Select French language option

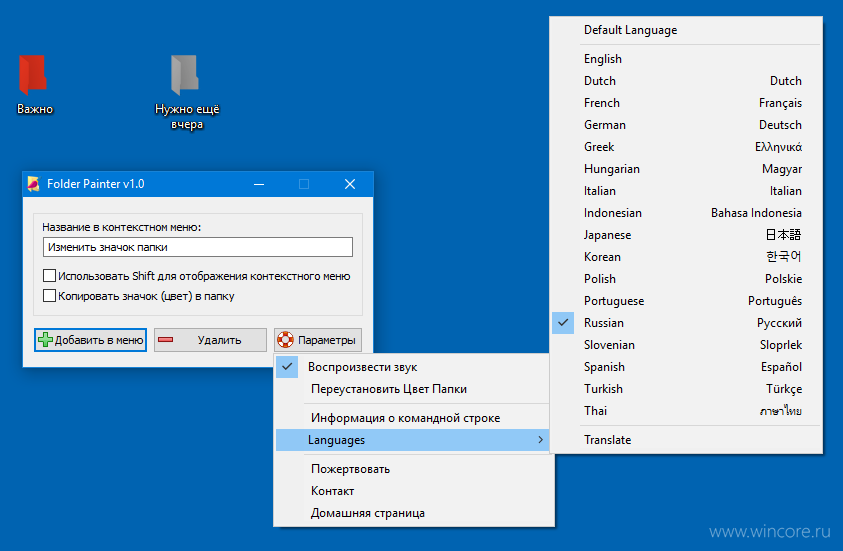click(x=686, y=103)
